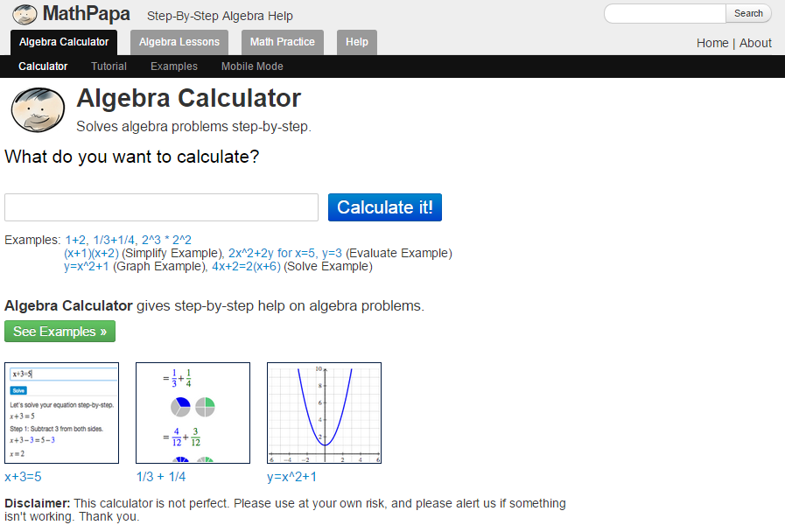Open Mobile Mode from the submenu

tap(252, 66)
